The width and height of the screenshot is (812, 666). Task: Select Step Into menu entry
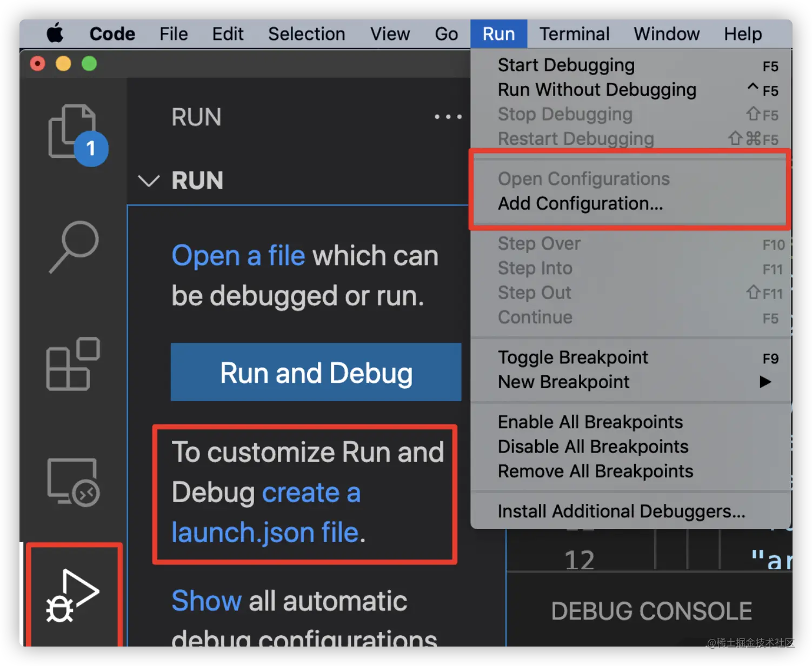click(x=631, y=268)
